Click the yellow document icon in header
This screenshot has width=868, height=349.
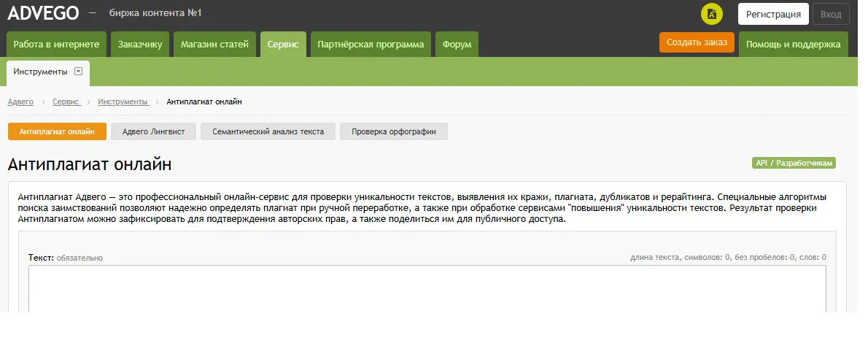click(712, 15)
